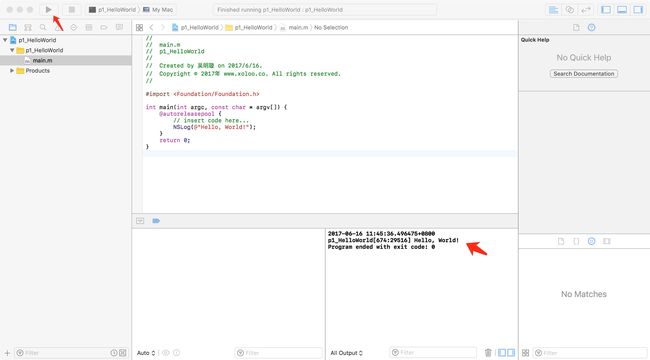Viewport: 650px width, 360px height.
Task: Open No Selection symbol menu
Action: [331, 27]
